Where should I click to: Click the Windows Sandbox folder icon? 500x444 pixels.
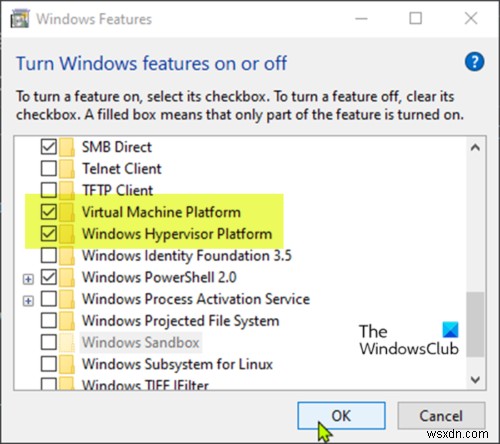[67, 342]
